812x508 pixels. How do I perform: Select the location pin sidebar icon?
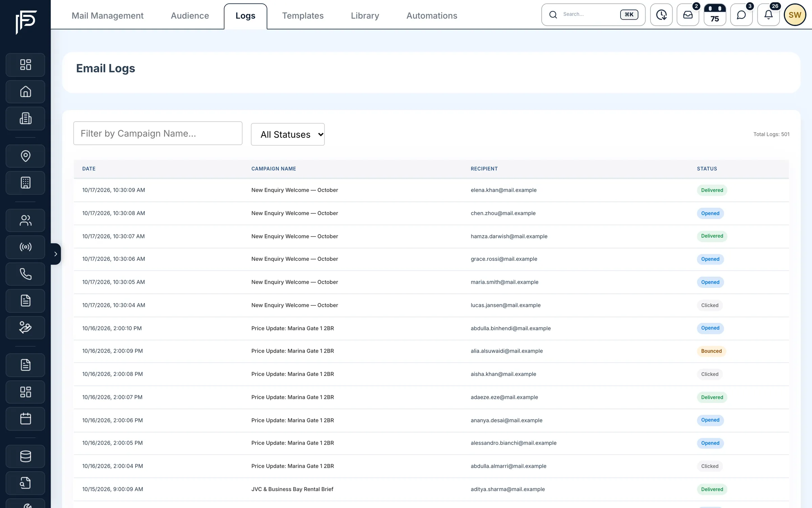25,156
